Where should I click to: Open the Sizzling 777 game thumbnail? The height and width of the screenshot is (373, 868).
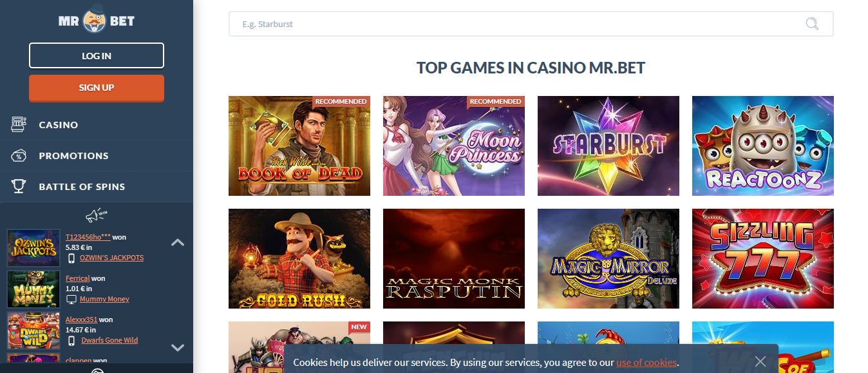click(763, 258)
